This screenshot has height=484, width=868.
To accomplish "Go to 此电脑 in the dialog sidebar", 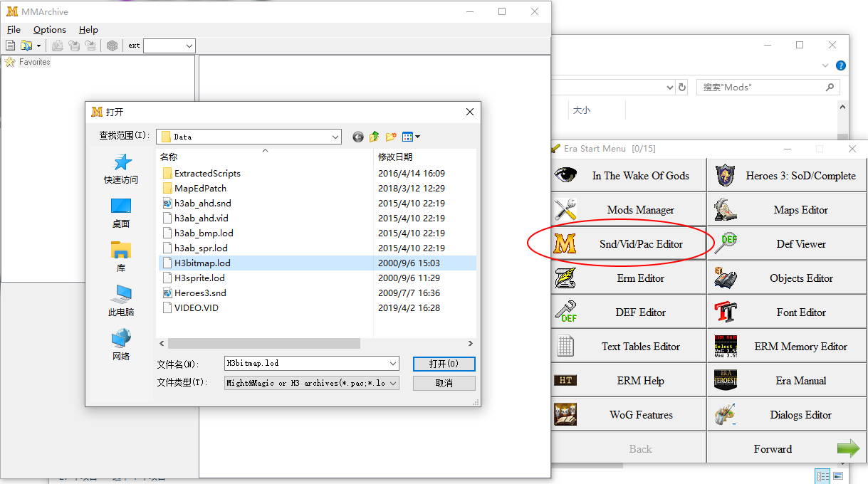I will [x=121, y=301].
